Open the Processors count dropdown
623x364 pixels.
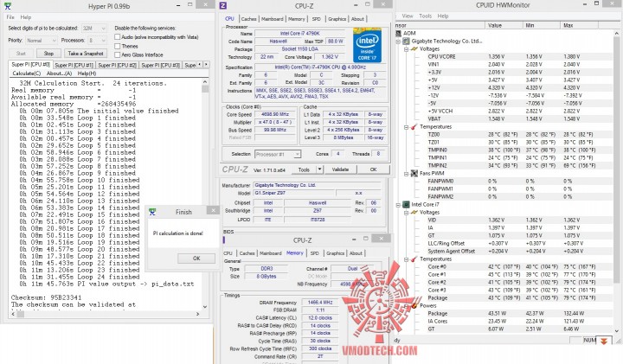click(x=97, y=41)
